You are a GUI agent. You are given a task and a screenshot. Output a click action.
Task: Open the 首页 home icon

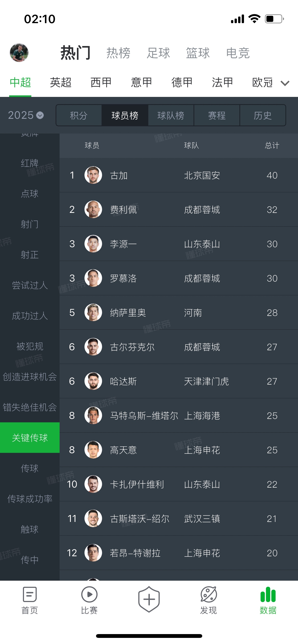(30, 594)
